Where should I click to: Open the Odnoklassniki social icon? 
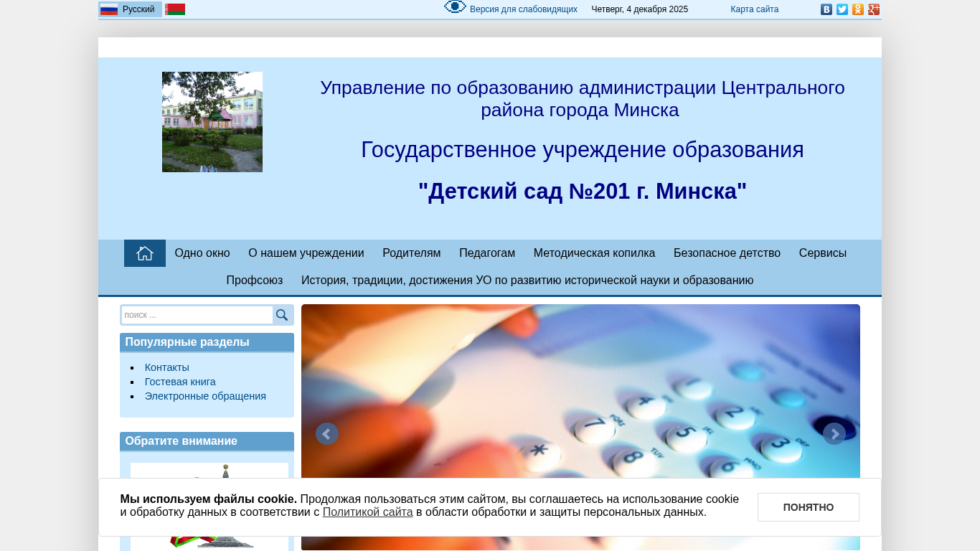[858, 9]
